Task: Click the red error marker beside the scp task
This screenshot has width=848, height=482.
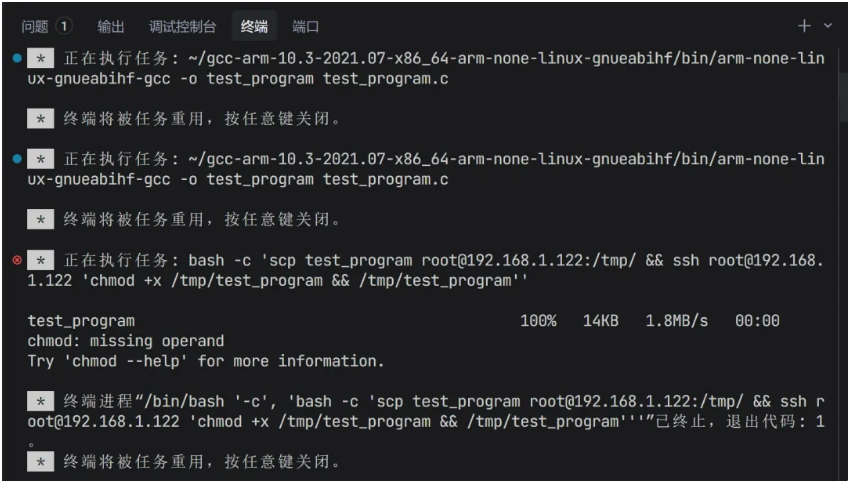Action: coord(17,260)
